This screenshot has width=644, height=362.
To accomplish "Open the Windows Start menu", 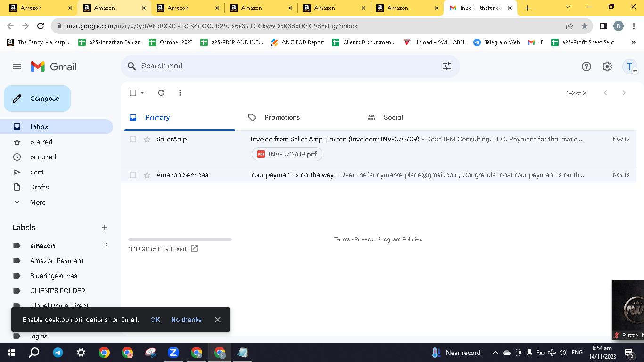I will (x=11, y=353).
